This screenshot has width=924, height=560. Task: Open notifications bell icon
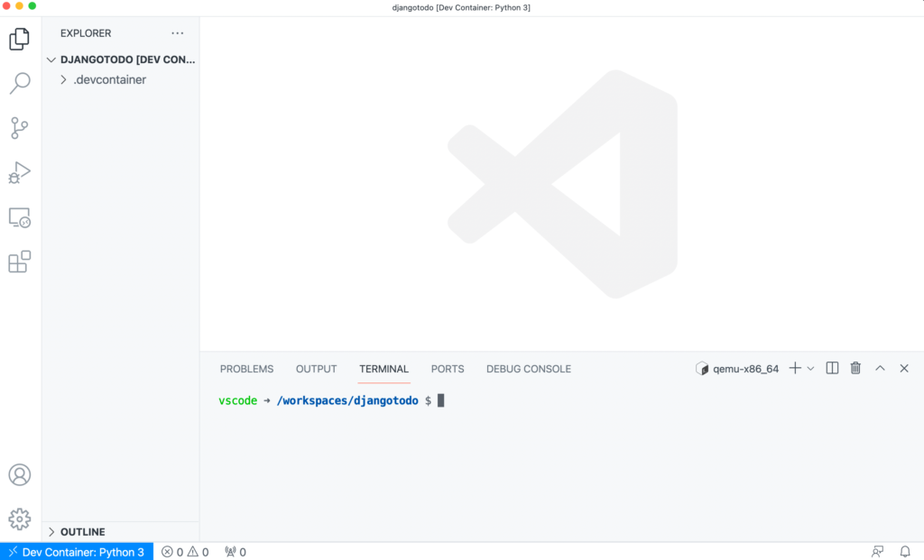click(x=905, y=552)
